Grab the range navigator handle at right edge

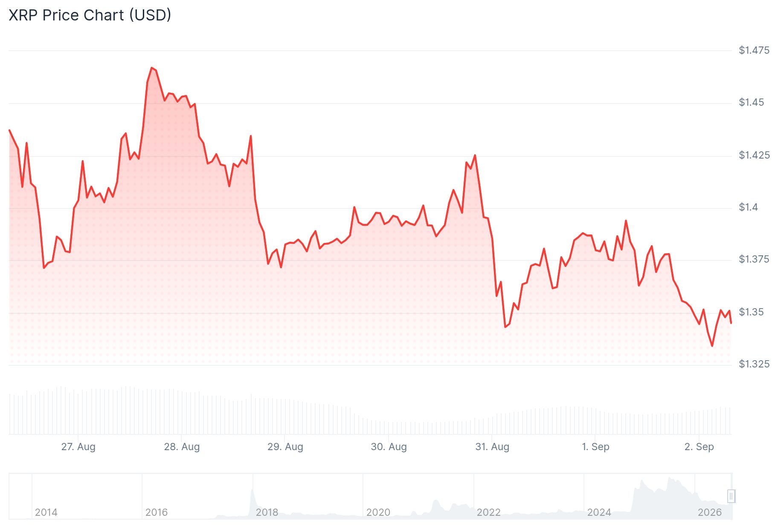731,496
